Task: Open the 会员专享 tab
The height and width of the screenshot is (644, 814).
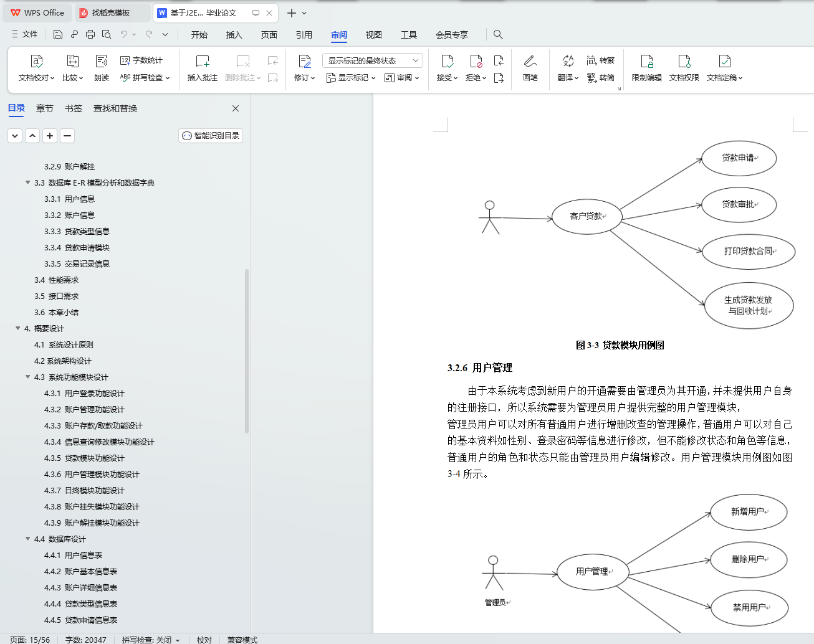Action: click(452, 35)
